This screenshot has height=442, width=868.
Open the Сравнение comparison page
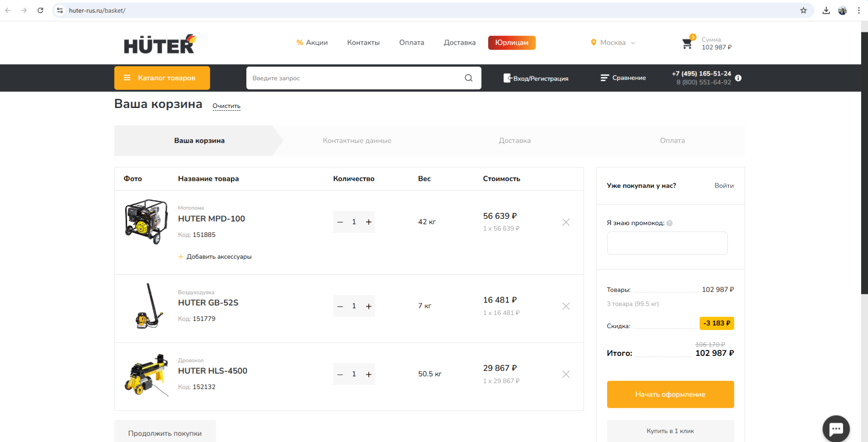pyautogui.click(x=623, y=78)
